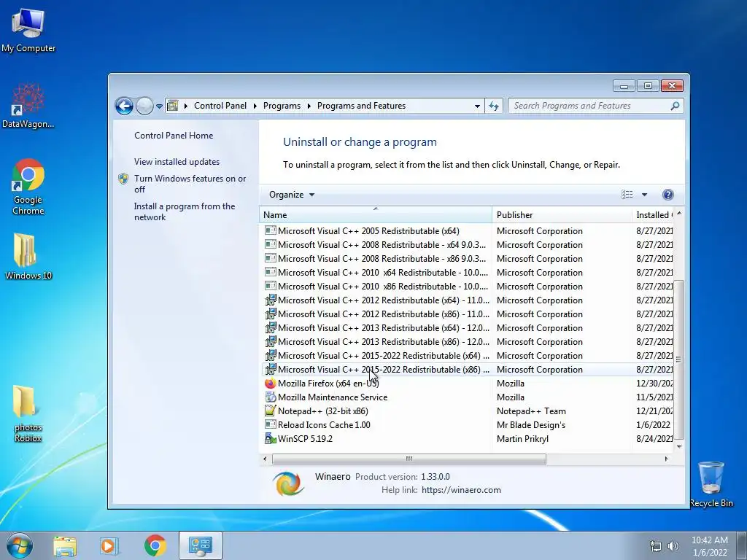The image size is (747, 560).
Task: Open View installed updates link
Action: (x=177, y=161)
